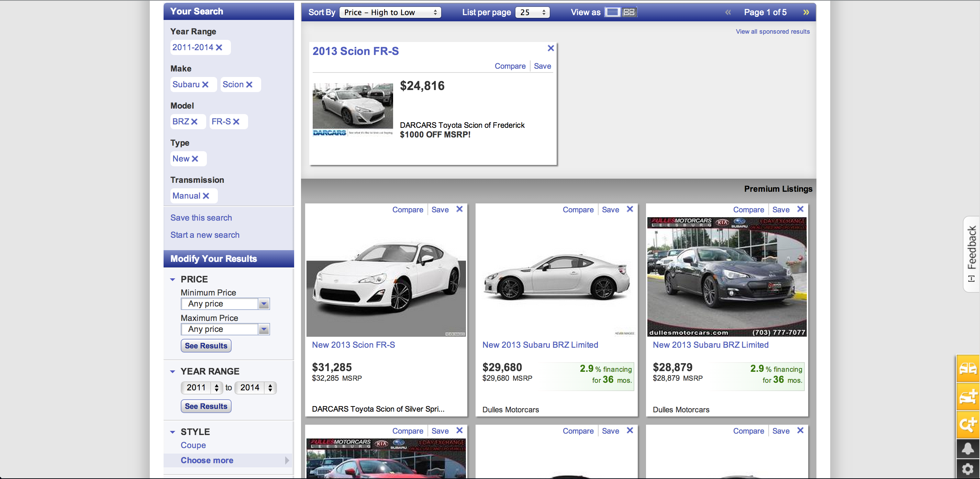Save the $31,285 Scion FR-S listing
This screenshot has width=980, height=479.
[x=440, y=210]
